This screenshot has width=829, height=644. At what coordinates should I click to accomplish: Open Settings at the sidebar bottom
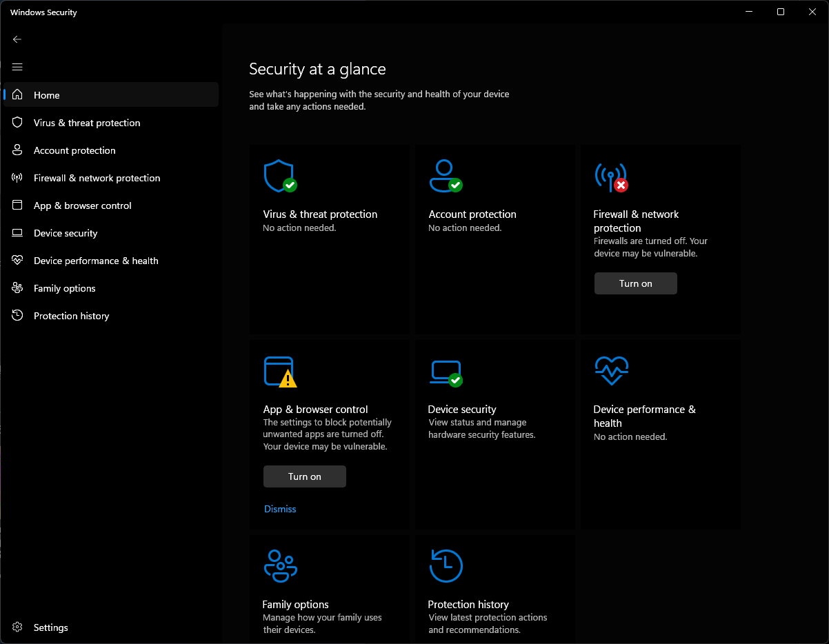coord(111,627)
